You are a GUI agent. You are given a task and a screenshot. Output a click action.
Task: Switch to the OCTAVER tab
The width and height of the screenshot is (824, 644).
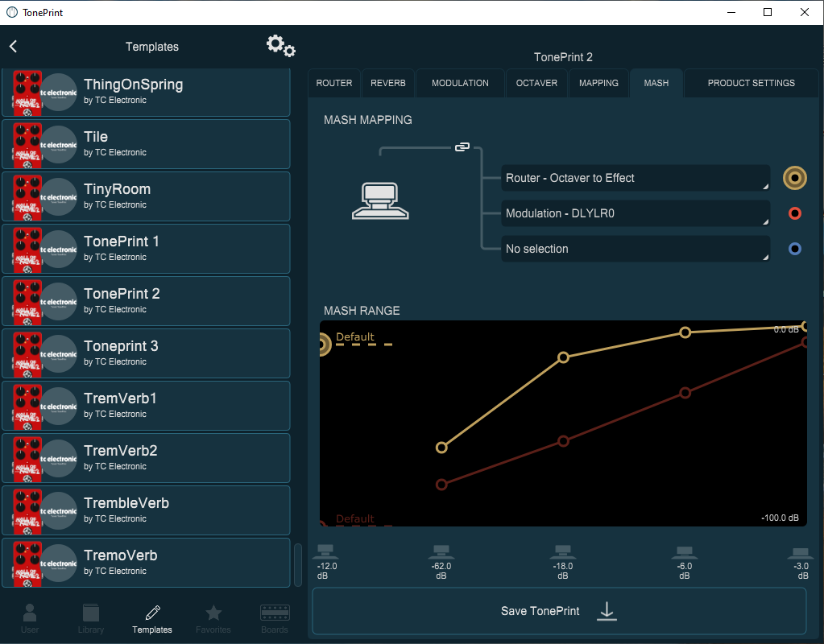536,83
